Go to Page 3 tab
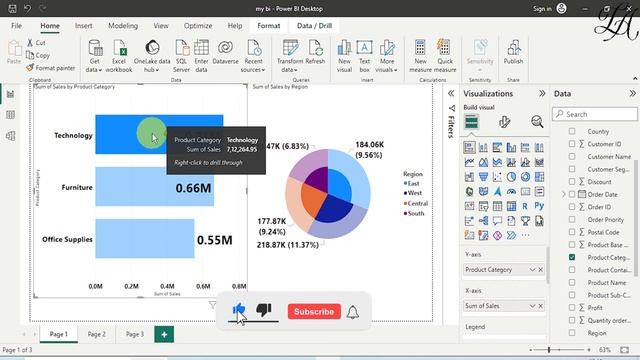The image size is (640, 360). point(135,334)
